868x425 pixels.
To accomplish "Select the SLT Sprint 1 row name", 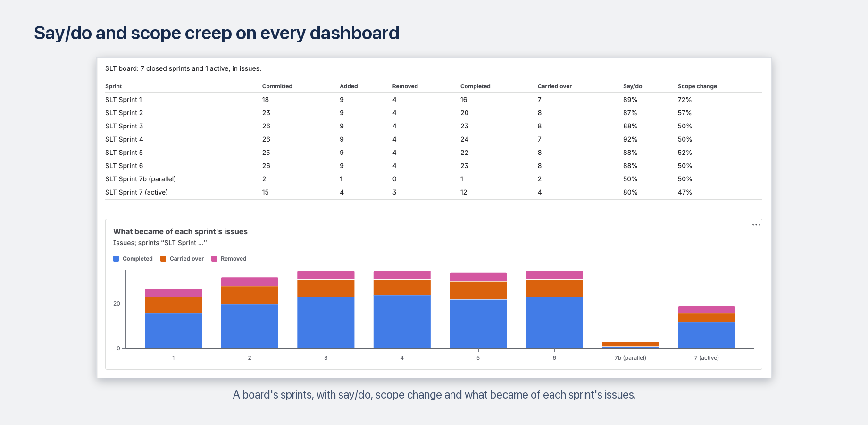I will coord(124,100).
